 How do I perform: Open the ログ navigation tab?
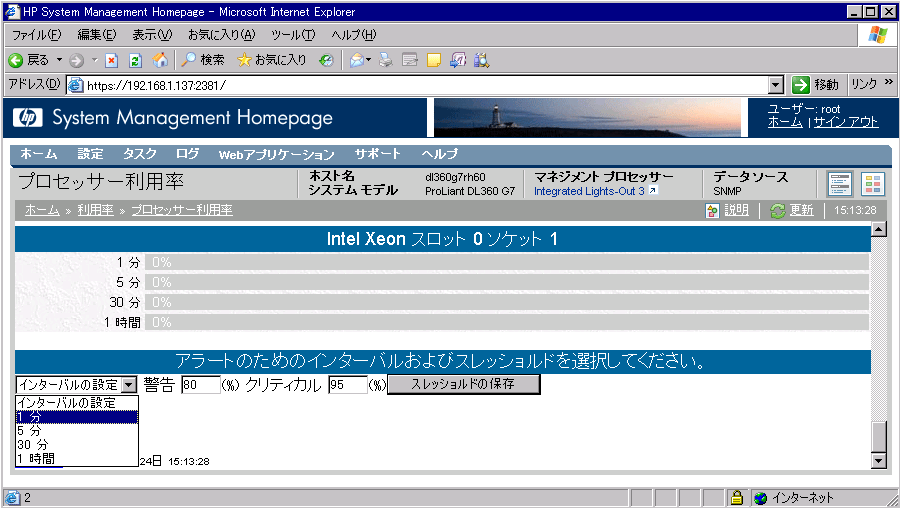click(x=187, y=154)
